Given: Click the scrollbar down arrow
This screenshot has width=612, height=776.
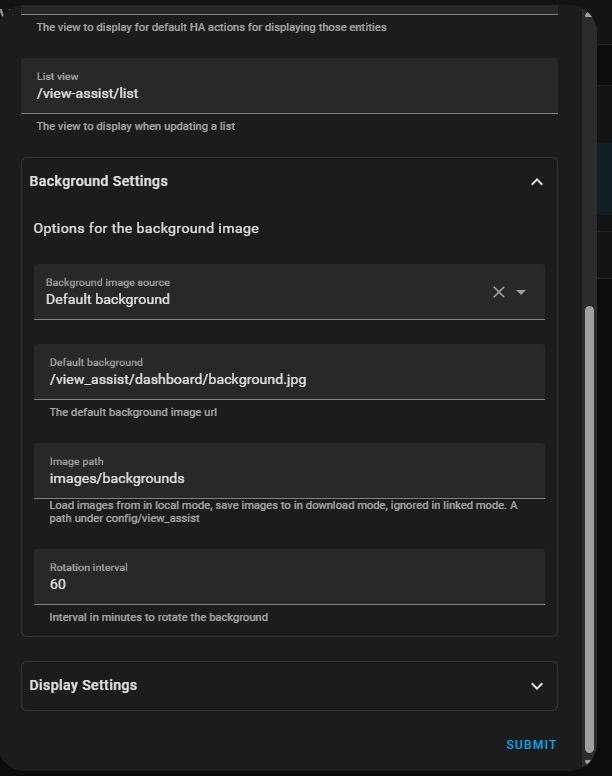Looking at the screenshot, I should (588, 763).
